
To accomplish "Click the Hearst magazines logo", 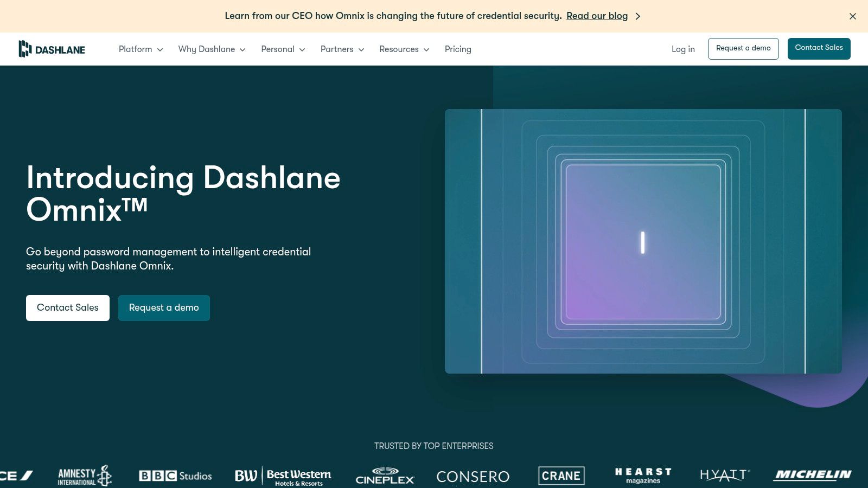I will coord(643,476).
